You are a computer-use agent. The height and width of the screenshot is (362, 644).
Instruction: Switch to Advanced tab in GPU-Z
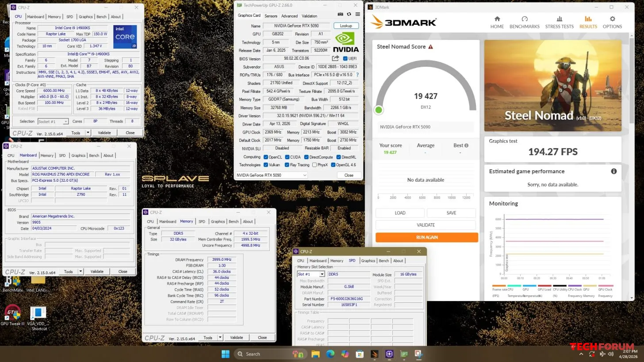pyautogui.click(x=289, y=16)
